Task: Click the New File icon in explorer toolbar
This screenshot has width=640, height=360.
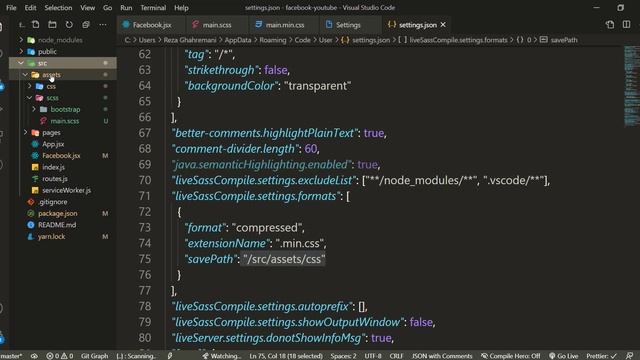Action: (x=36, y=25)
